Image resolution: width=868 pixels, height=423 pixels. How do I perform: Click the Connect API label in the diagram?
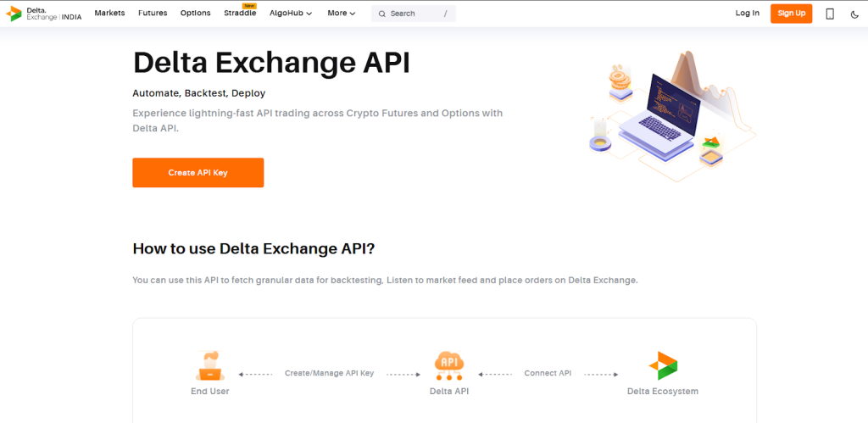pyautogui.click(x=548, y=373)
